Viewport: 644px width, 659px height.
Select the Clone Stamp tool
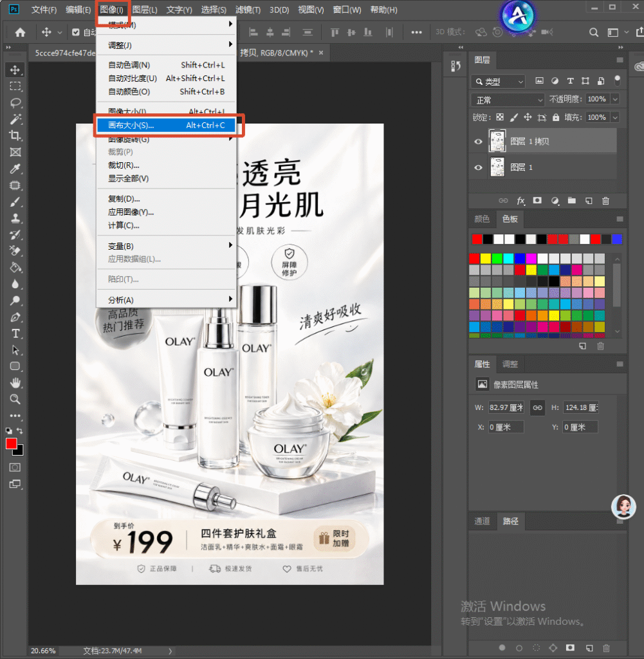[x=15, y=218]
